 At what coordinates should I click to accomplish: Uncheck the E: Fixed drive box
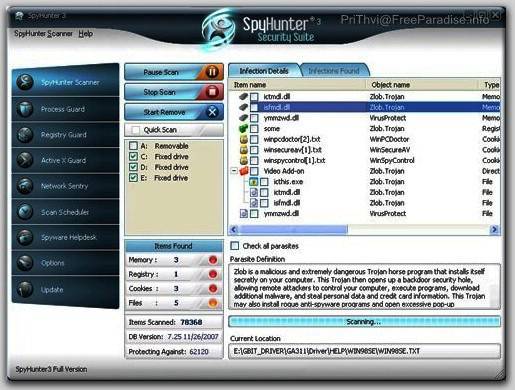[x=133, y=178]
